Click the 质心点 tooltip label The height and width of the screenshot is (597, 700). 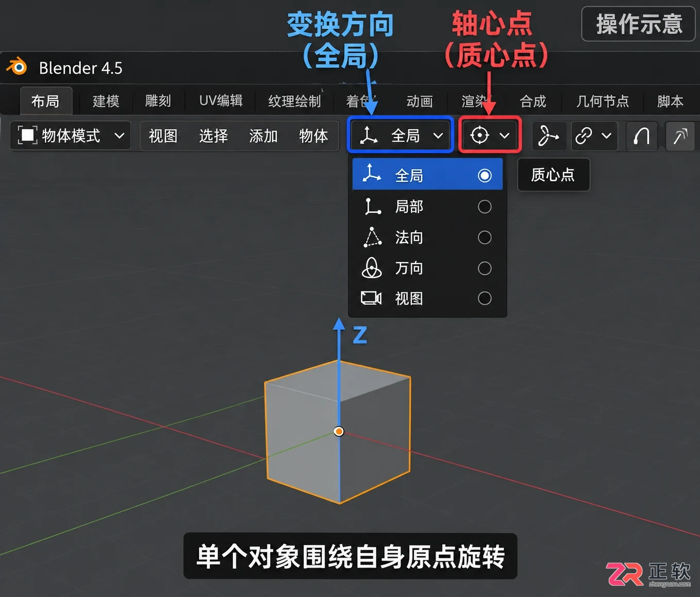click(x=553, y=175)
